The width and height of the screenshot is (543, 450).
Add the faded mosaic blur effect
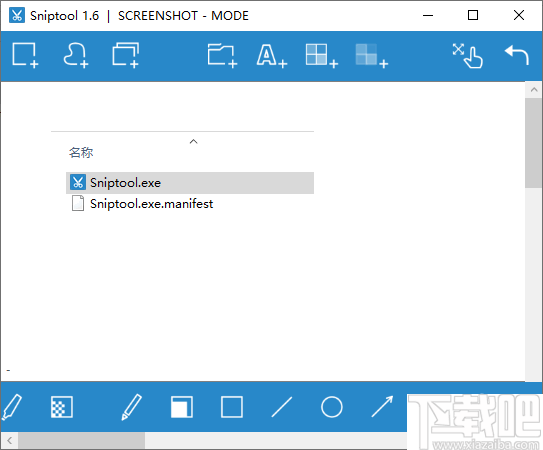click(372, 55)
